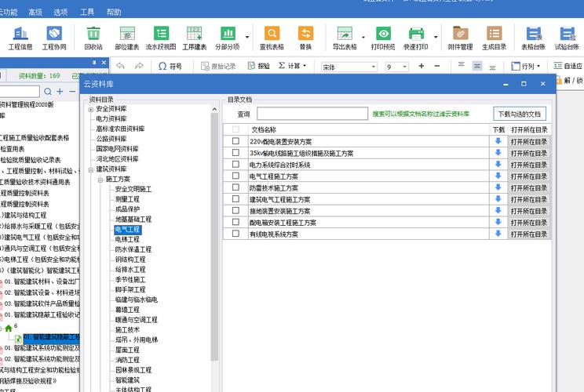Check the box for 电力系统综合对时系统
This screenshot has width=584, height=392.
[x=235, y=164]
